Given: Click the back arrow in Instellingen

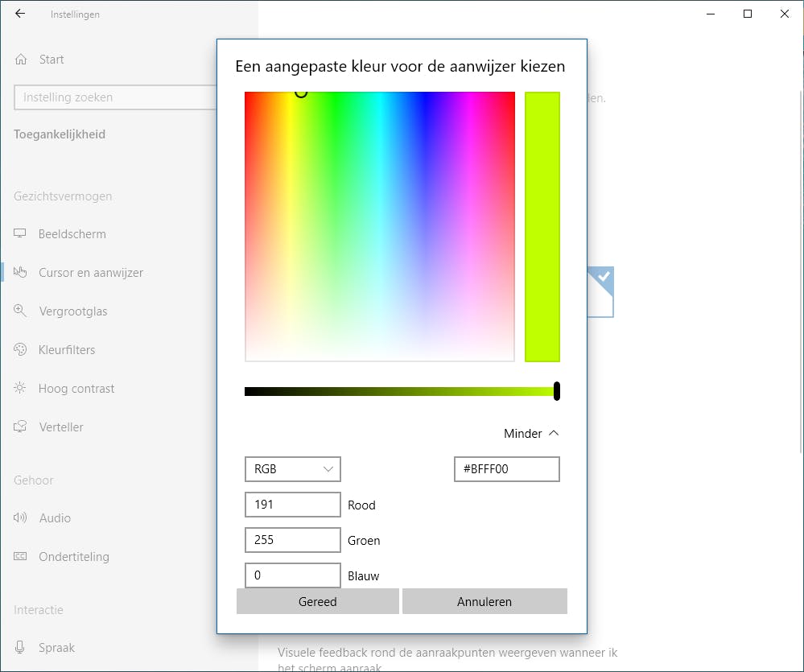Looking at the screenshot, I should (20, 14).
